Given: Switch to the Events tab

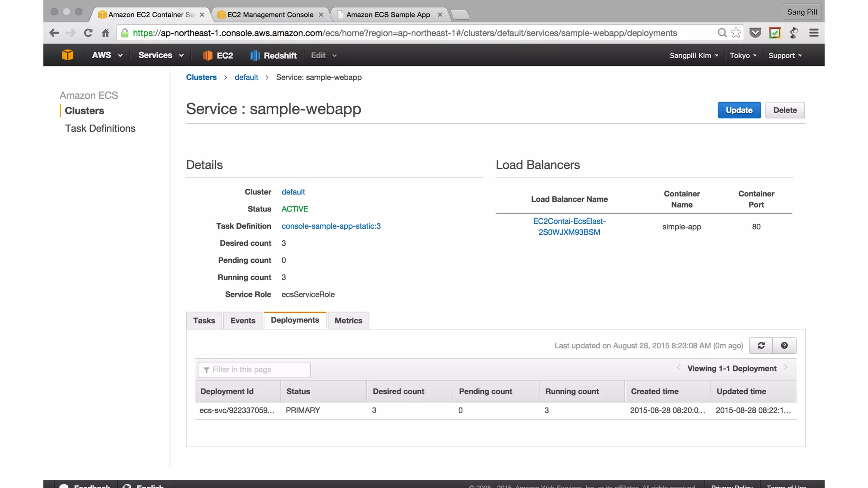Looking at the screenshot, I should 243,321.
